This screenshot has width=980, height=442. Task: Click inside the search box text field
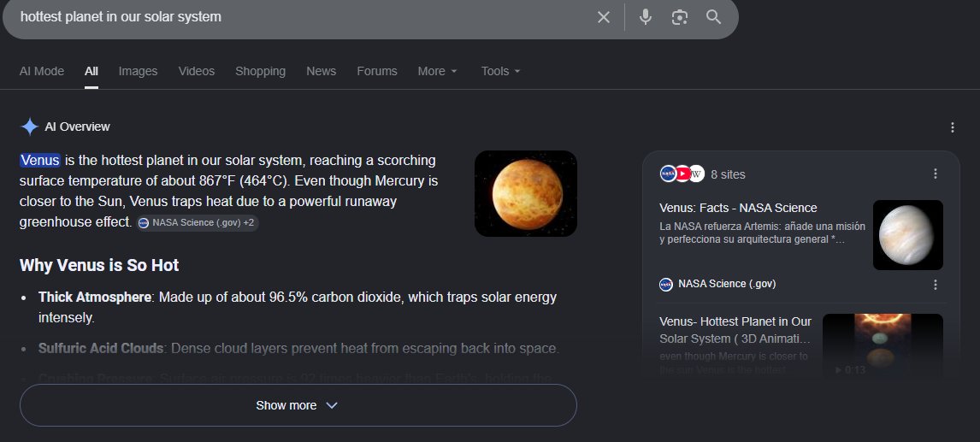click(x=300, y=17)
